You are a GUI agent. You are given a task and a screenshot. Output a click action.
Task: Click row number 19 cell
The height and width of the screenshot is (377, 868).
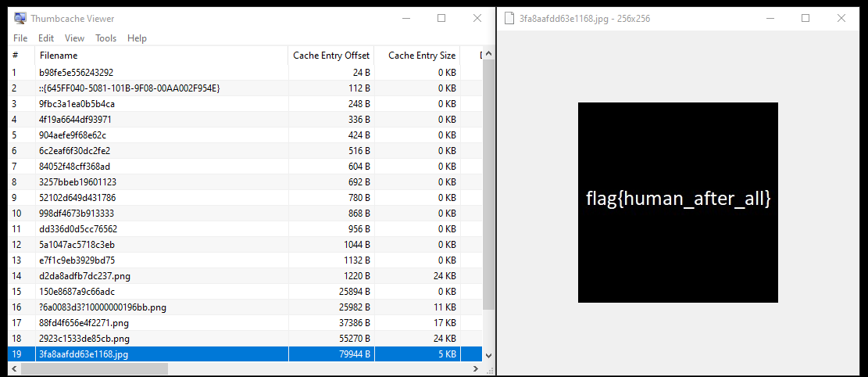22,354
